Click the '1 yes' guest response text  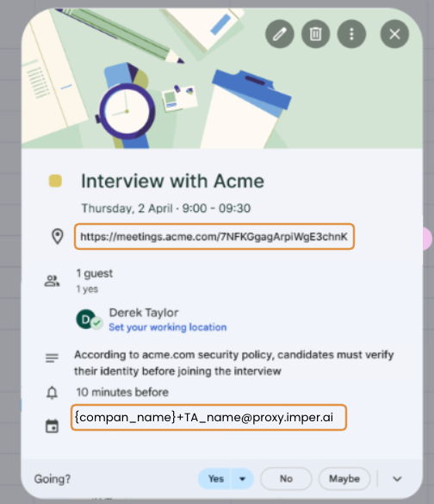click(x=87, y=289)
